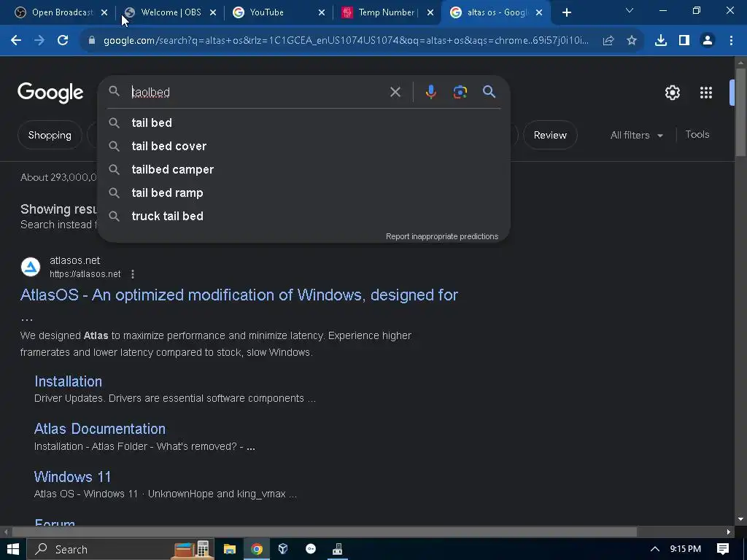Go back to the previous page
This screenshot has width=747, height=560.
[16, 41]
